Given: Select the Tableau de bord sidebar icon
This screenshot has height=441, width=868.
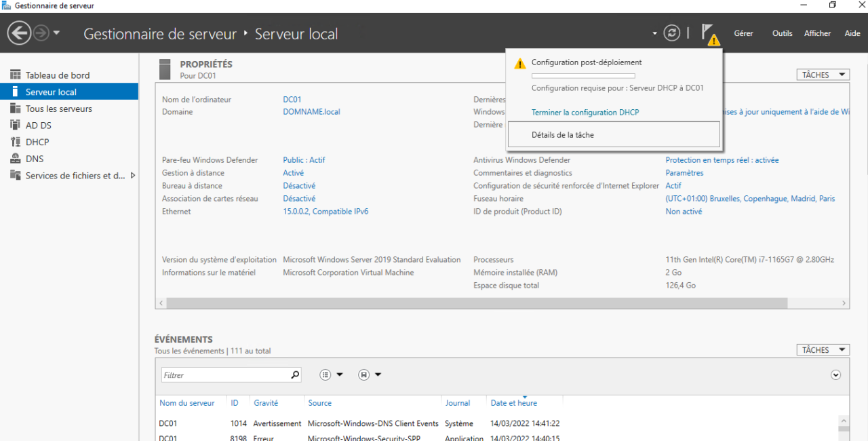Looking at the screenshot, I should coord(15,75).
